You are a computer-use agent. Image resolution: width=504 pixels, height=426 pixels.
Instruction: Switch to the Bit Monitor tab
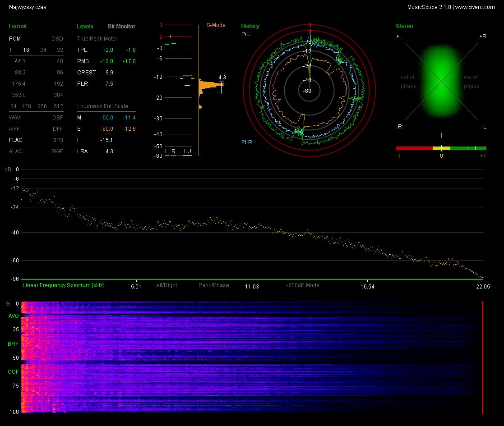click(121, 26)
